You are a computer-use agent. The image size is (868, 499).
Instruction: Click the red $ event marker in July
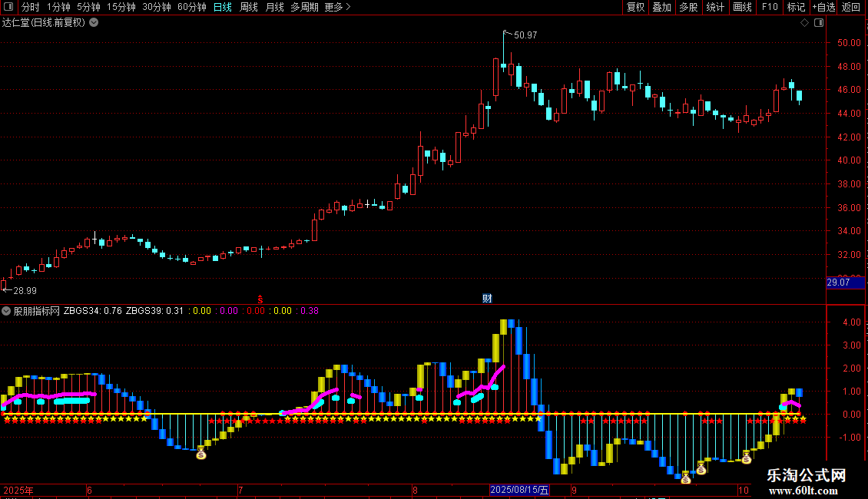(260, 299)
